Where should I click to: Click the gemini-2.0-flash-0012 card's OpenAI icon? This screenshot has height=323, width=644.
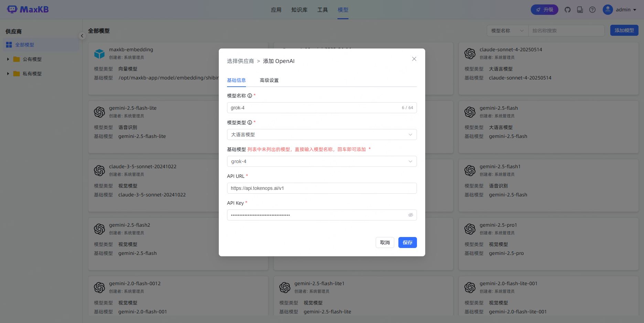pos(99,288)
